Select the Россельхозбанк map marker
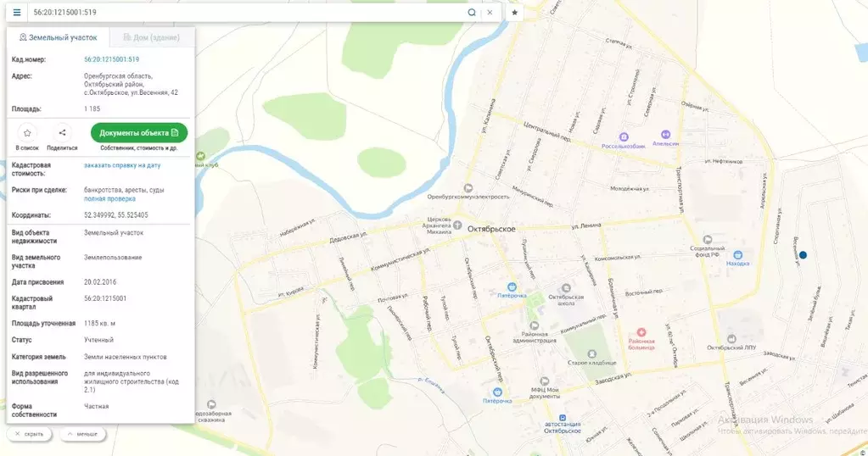Image resolution: width=868 pixels, height=456 pixels. point(624,136)
